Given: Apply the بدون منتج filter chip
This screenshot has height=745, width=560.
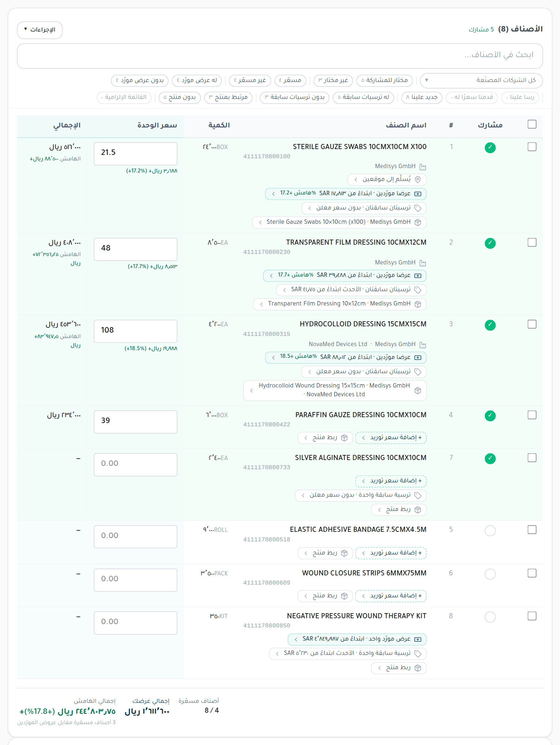Looking at the screenshot, I should point(180,97).
